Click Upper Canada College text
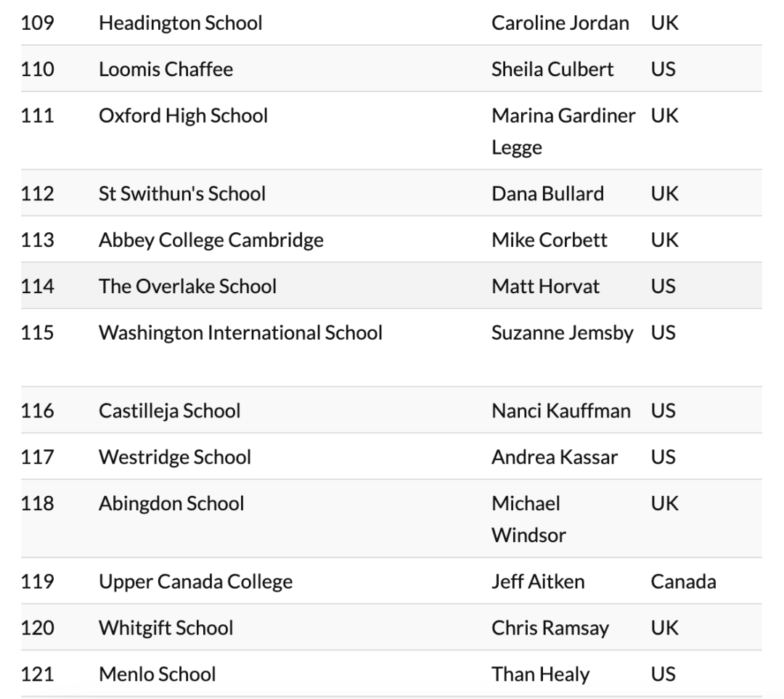Image resolution: width=784 pixels, height=699 pixels. coord(195,582)
